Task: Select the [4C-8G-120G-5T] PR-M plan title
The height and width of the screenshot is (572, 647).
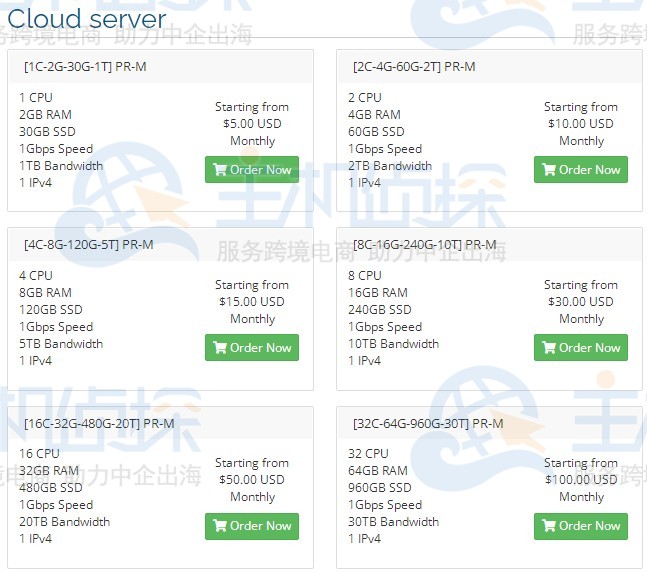Action: [x=88, y=245]
